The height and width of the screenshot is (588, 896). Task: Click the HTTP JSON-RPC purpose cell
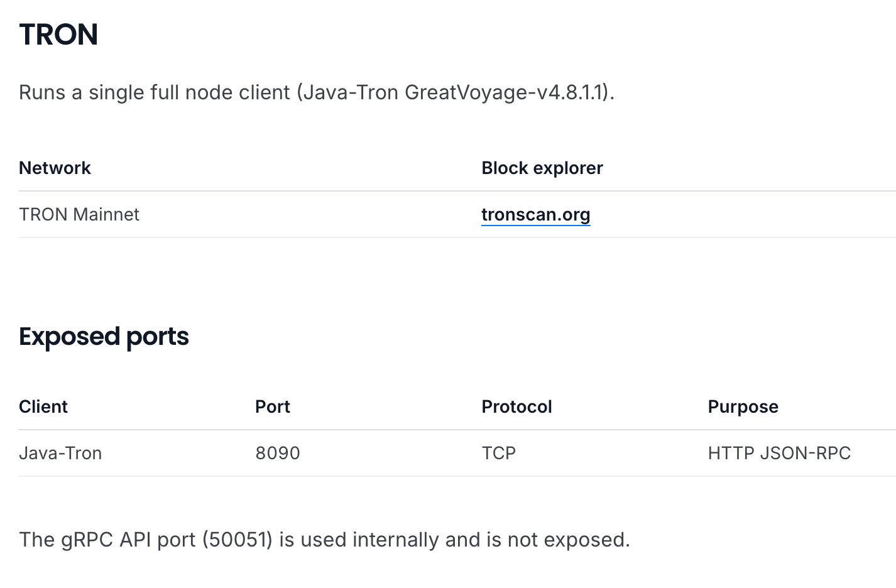pyautogui.click(x=779, y=453)
